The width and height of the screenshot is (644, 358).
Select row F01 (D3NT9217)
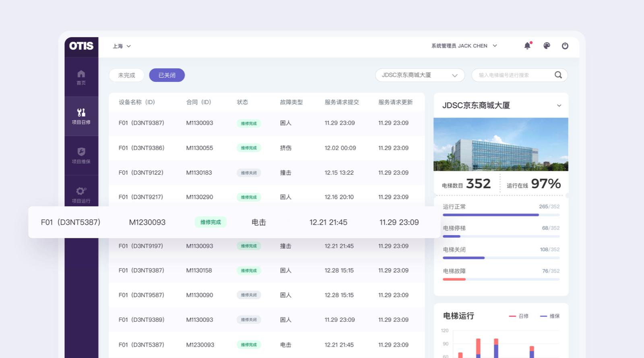tap(267, 197)
